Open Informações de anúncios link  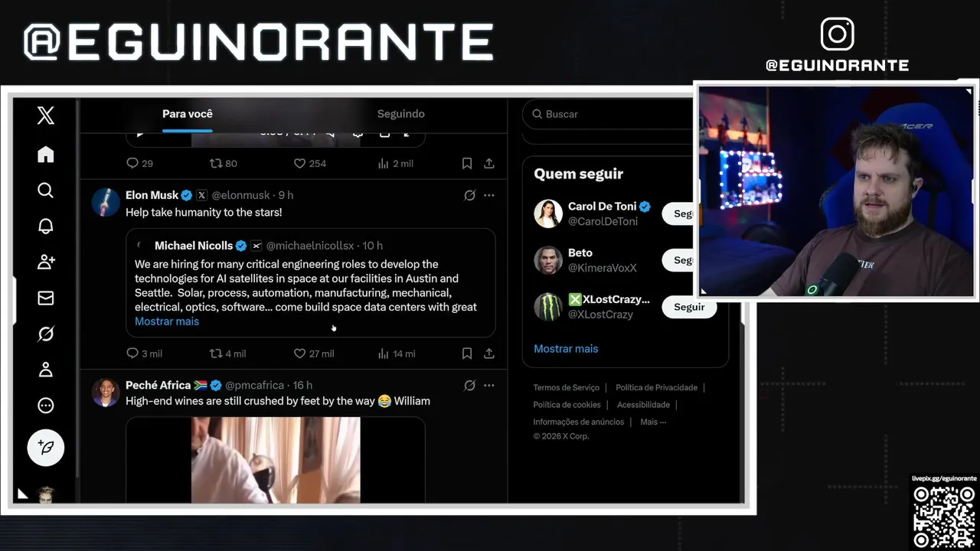(579, 422)
